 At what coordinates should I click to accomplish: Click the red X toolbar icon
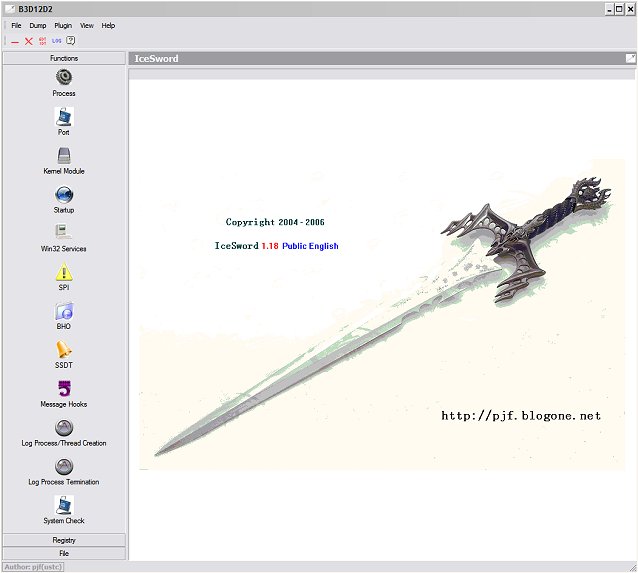click(28, 41)
